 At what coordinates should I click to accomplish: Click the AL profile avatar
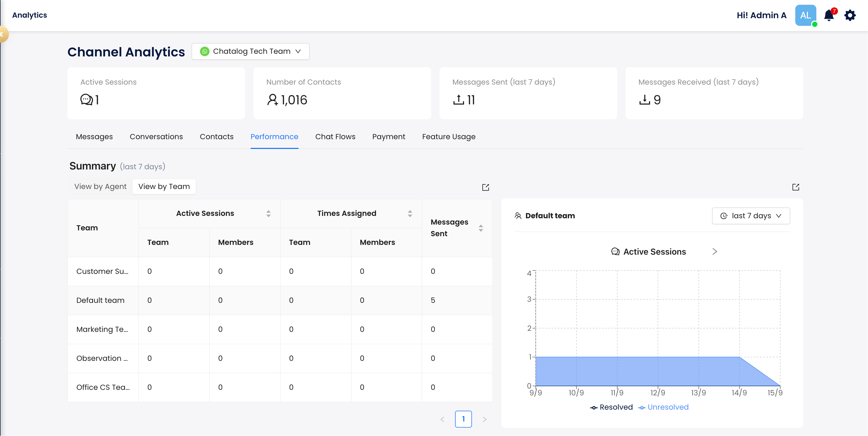point(805,16)
